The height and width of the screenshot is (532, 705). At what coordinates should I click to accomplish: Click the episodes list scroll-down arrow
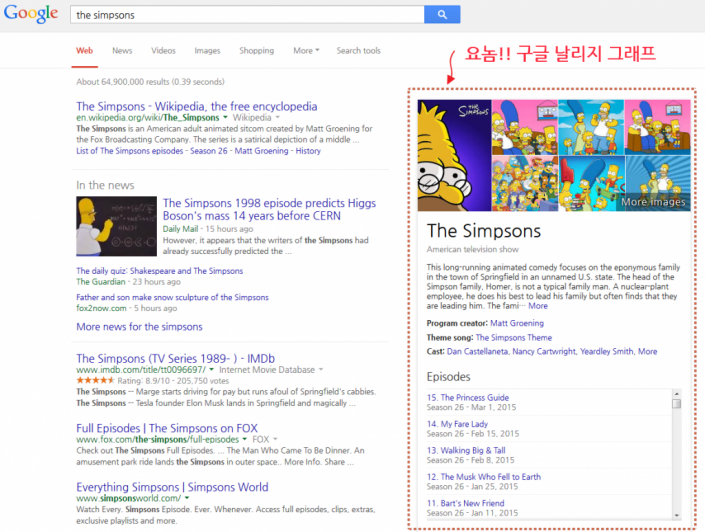point(676,515)
